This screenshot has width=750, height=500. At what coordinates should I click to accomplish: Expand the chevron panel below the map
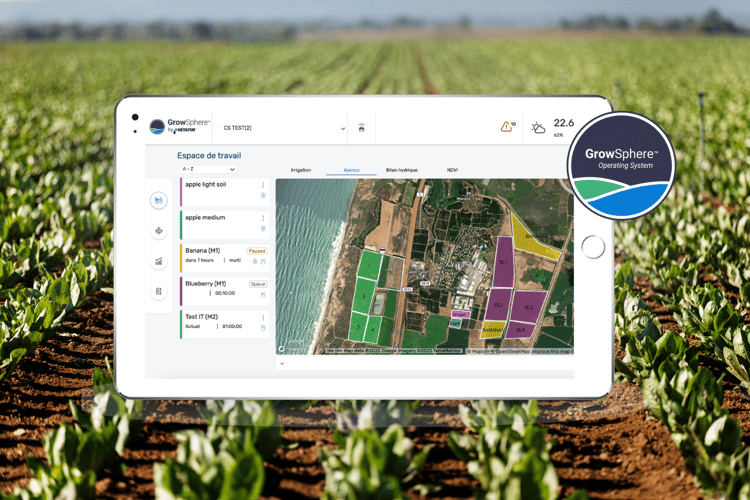[x=281, y=364]
